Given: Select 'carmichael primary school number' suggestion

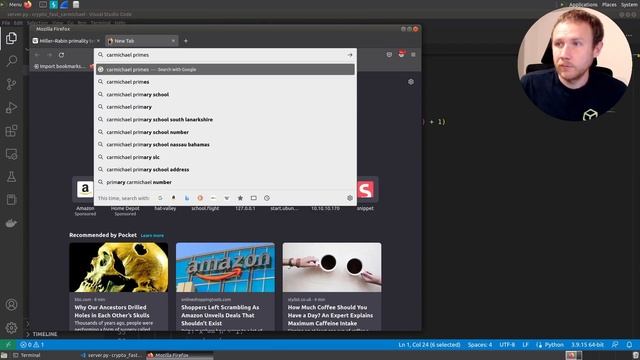Looking at the screenshot, I should click(225, 132).
